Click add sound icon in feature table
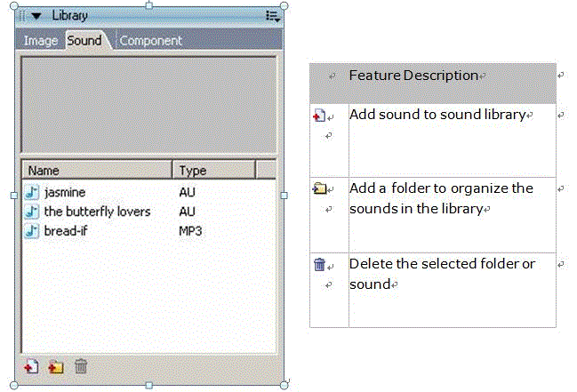Image resolution: width=577 pixels, height=392 pixels. pyautogui.click(x=319, y=116)
